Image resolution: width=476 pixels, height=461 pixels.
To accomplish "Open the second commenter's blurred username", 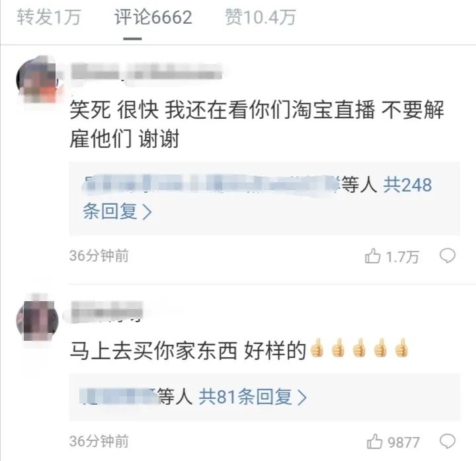I will (x=107, y=311).
